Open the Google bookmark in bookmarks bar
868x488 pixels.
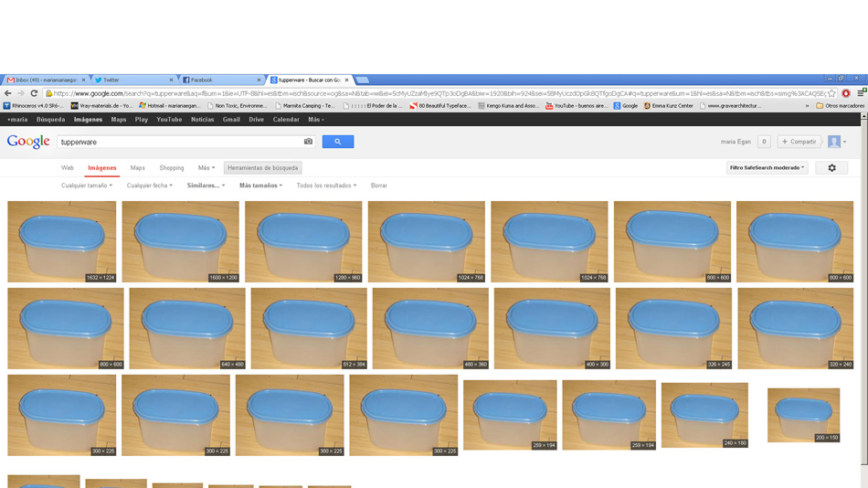tap(625, 106)
